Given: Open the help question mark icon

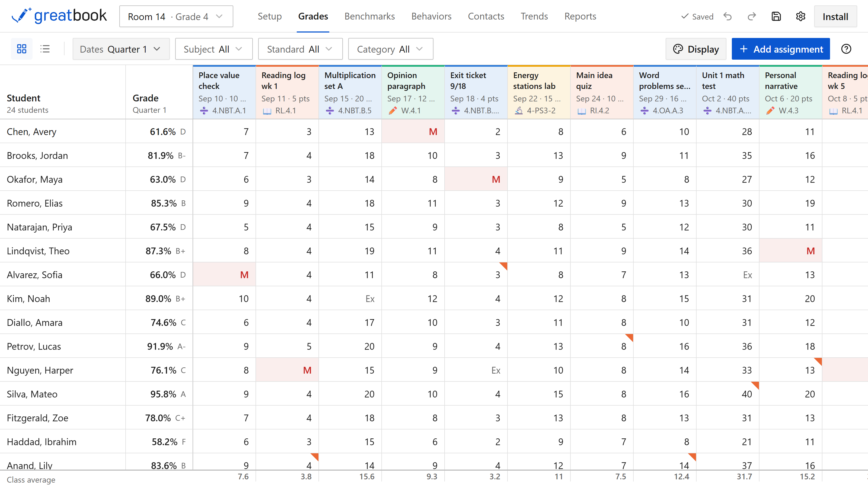Looking at the screenshot, I should click(846, 49).
